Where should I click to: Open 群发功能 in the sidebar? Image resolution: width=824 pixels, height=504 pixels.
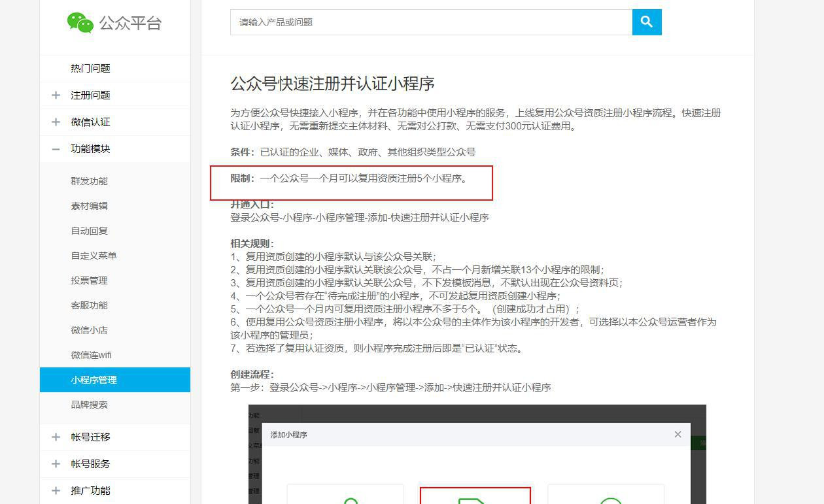(89, 181)
